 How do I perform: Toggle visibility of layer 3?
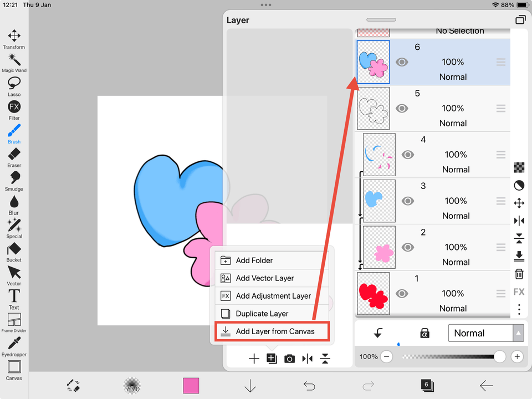click(408, 201)
